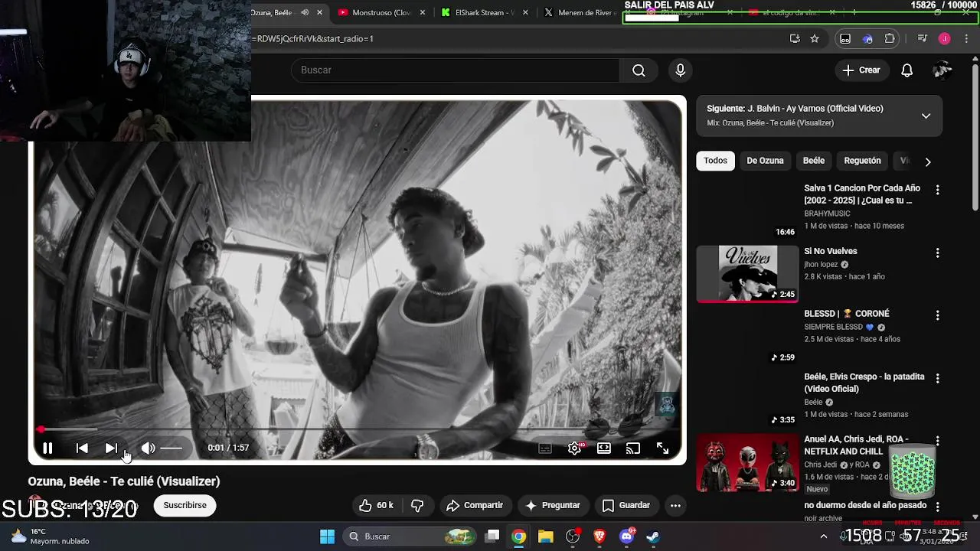Screen dimensions: 980x551
Task: Open options for BLESSD CORONÉ video
Action: pos(937,315)
